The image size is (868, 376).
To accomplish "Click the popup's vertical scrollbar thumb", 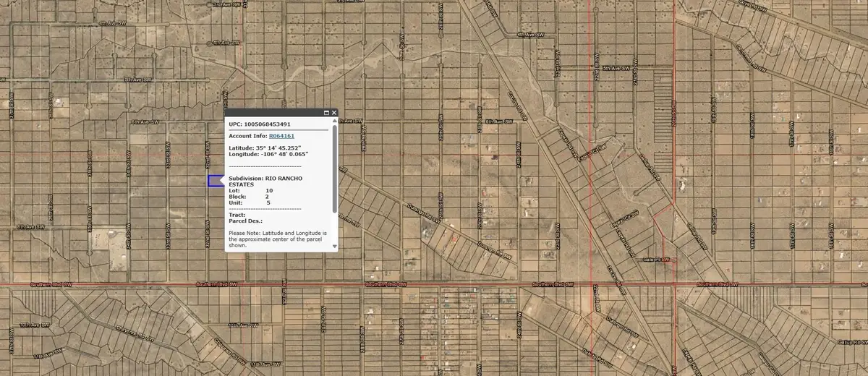I will click(x=334, y=168).
